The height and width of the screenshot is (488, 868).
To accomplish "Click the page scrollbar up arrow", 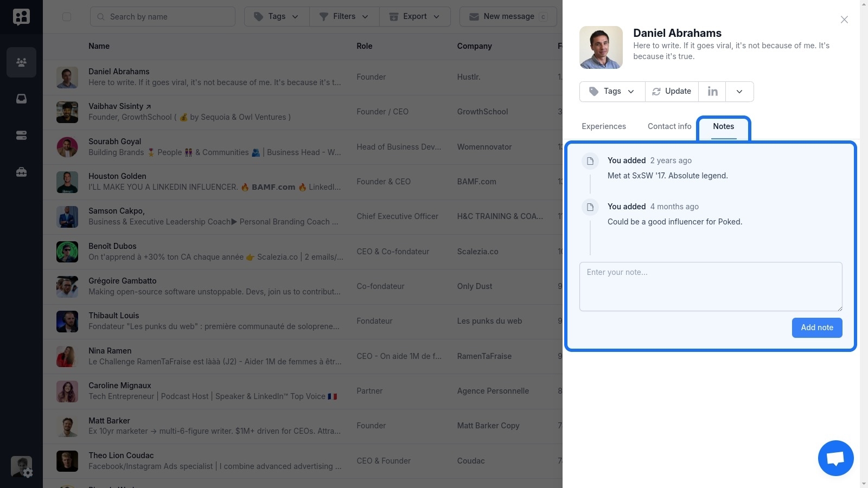I will pyautogui.click(x=864, y=4).
